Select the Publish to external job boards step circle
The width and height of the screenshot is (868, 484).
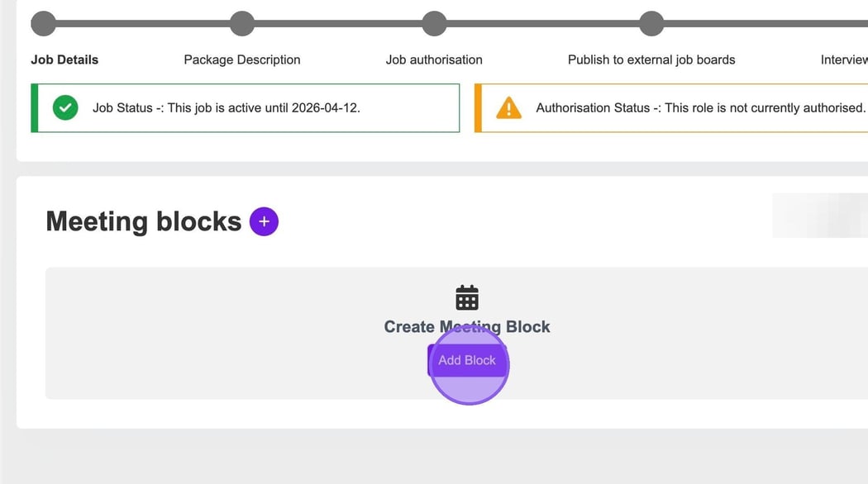click(x=651, y=23)
